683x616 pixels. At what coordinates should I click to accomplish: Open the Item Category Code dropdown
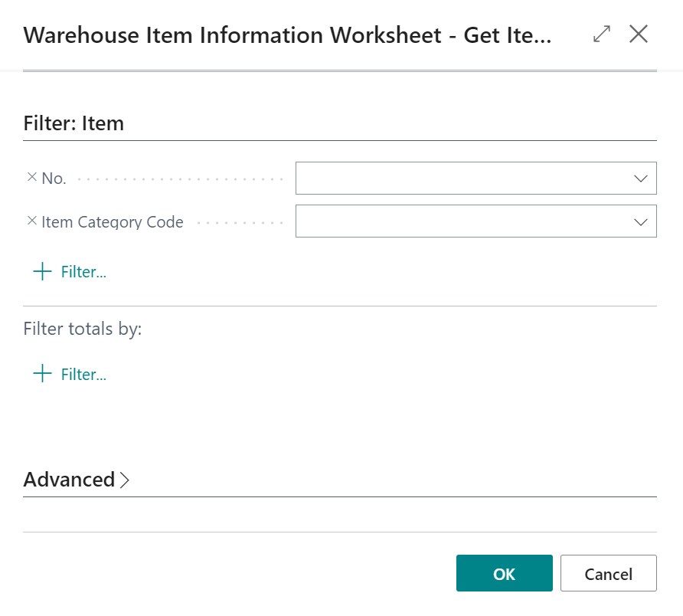coord(641,221)
